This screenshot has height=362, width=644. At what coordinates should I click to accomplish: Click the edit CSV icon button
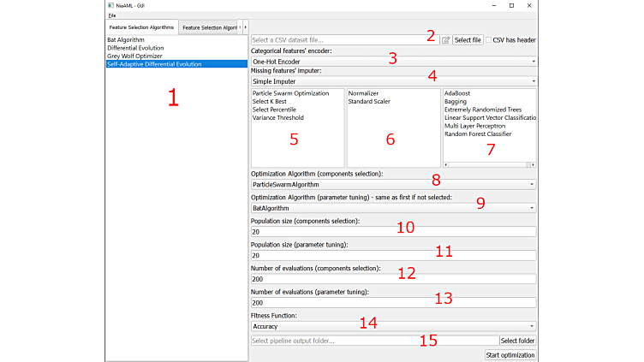tap(445, 40)
